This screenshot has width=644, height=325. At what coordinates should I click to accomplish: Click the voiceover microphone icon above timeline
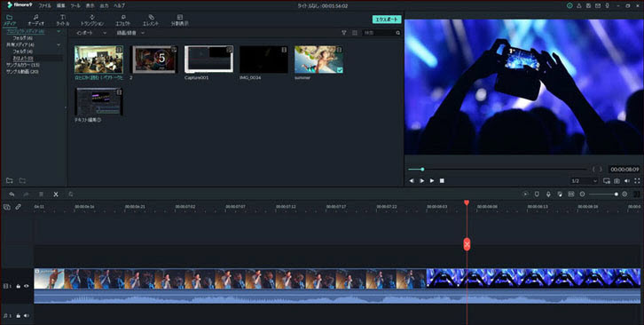pyautogui.click(x=548, y=194)
